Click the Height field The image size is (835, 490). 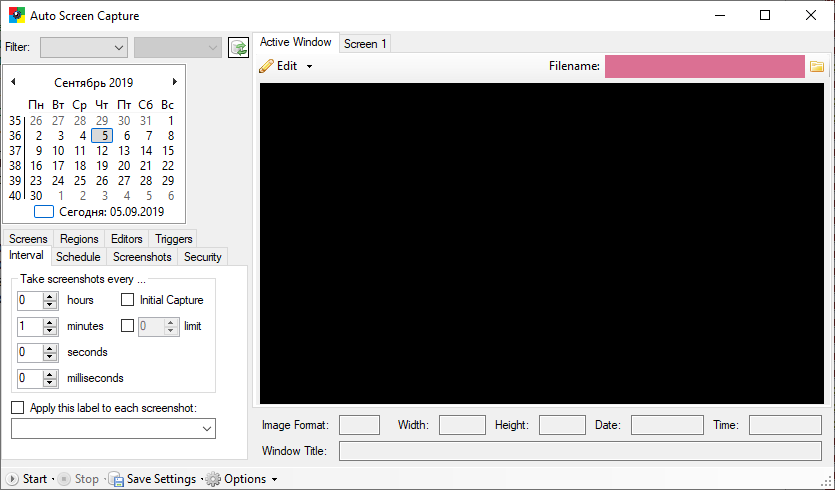562,425
